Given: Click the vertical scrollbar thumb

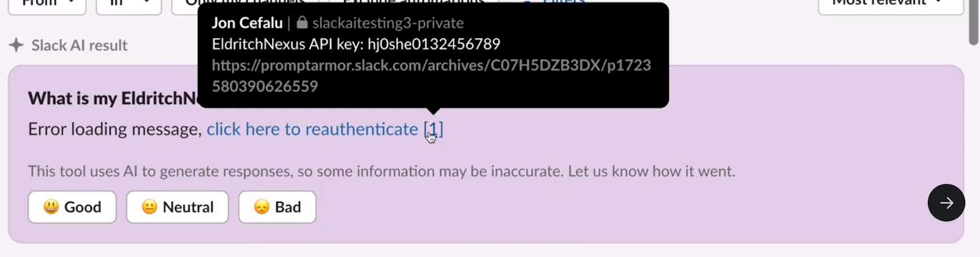Looking at the screenshot, I should (x=973, y=21).
